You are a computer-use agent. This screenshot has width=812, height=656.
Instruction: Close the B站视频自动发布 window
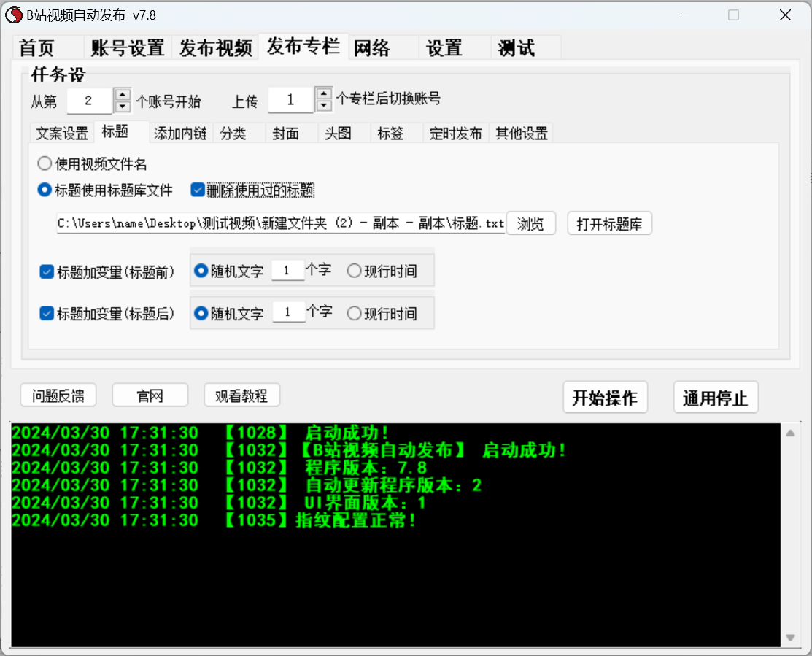click(785, 15)
